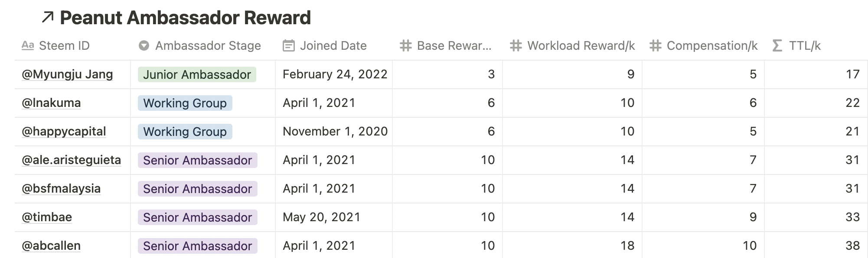Click the Joined Date calendar icon

coord(288,45)
